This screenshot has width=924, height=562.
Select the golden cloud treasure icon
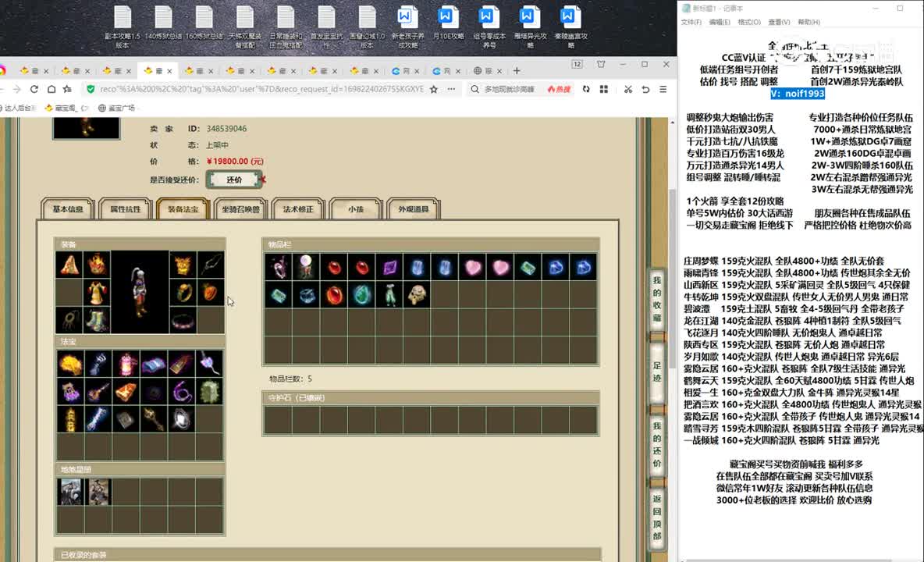click(70, 364)
